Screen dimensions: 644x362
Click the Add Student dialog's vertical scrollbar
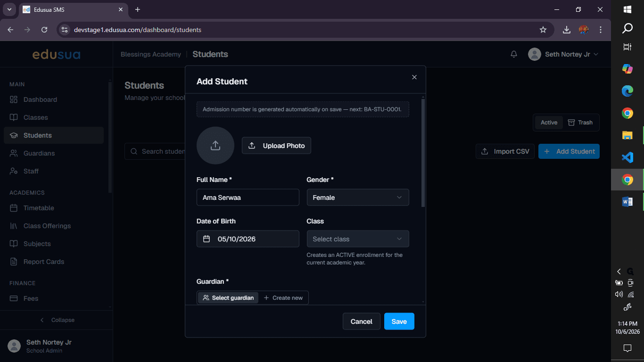coord(423,153)
